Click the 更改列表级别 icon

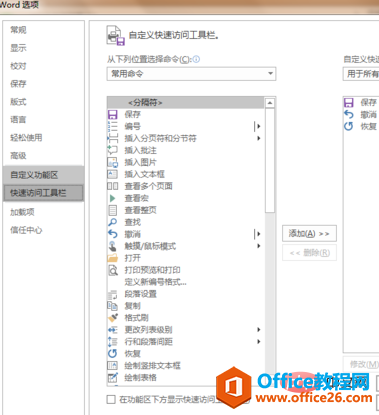[113, 330]
